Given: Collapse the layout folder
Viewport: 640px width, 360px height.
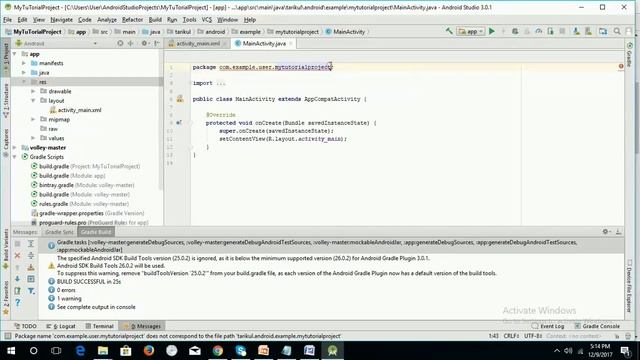Looking at the screenshot, I should pos(33,101).
